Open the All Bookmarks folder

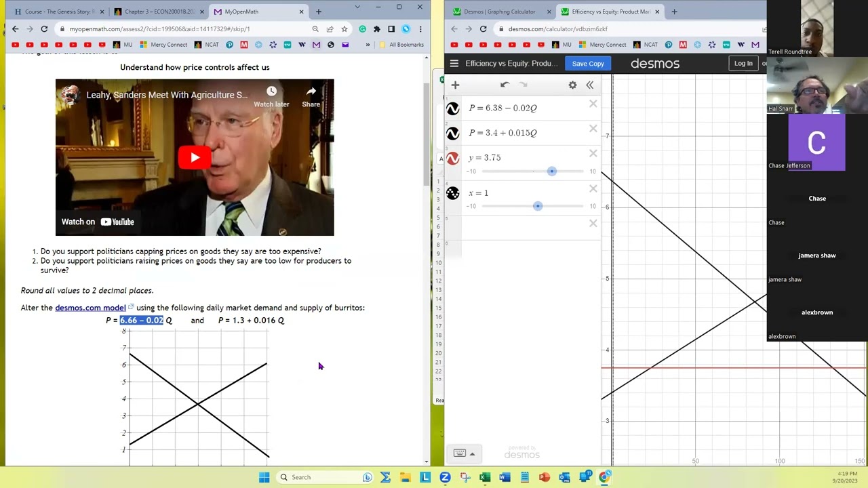401,45
